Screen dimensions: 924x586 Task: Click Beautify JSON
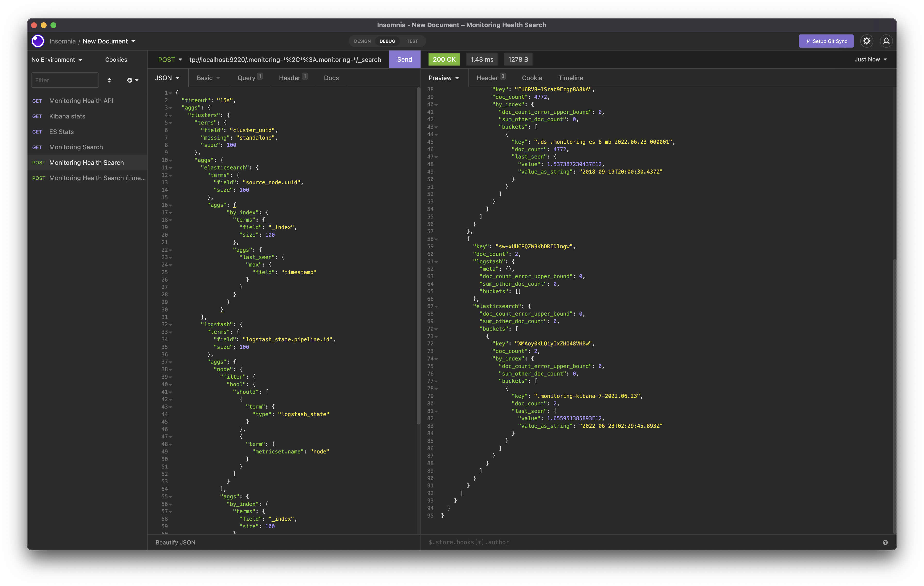[175, 542]
